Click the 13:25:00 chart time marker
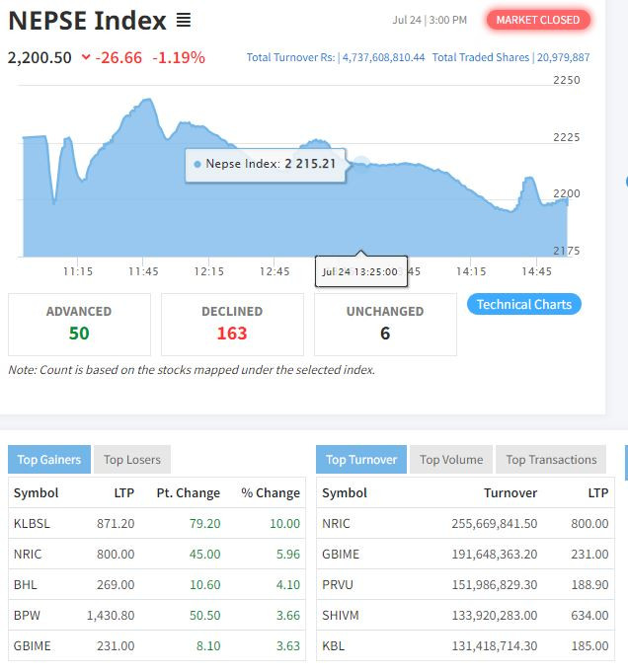628x672 pixels. click(361, 271)
